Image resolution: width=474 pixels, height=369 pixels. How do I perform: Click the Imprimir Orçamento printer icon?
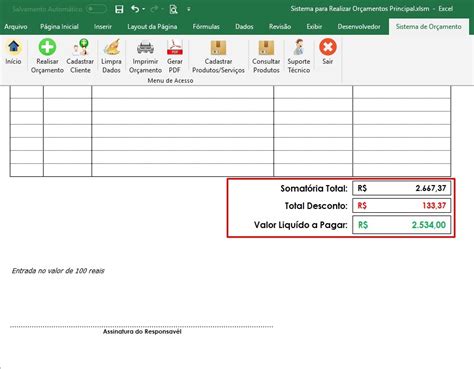point(145,47)
